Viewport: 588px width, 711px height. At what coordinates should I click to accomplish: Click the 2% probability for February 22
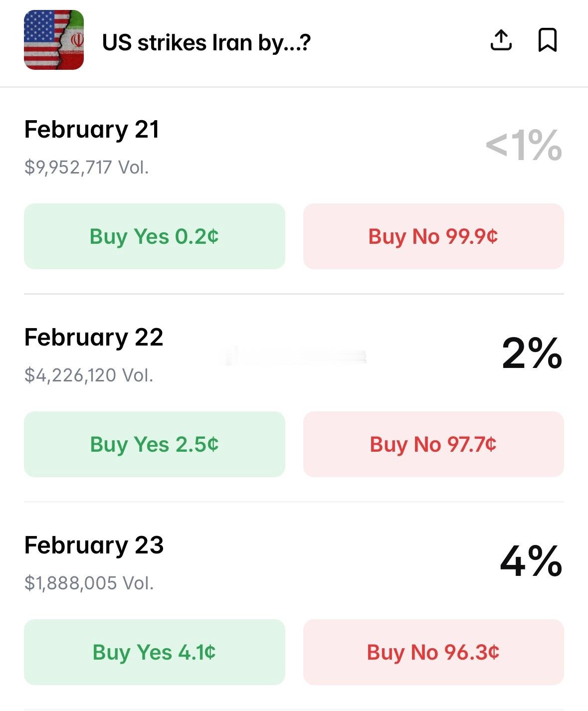pos(532,354)
